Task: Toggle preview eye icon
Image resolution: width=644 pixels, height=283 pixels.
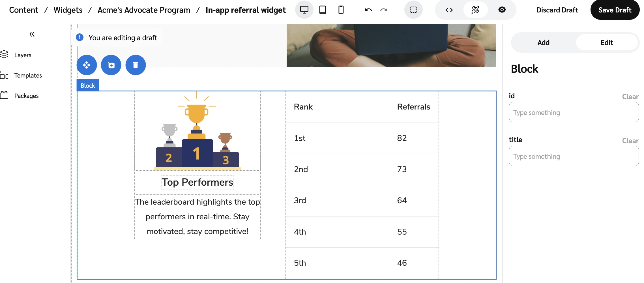Action: [502, 10]
